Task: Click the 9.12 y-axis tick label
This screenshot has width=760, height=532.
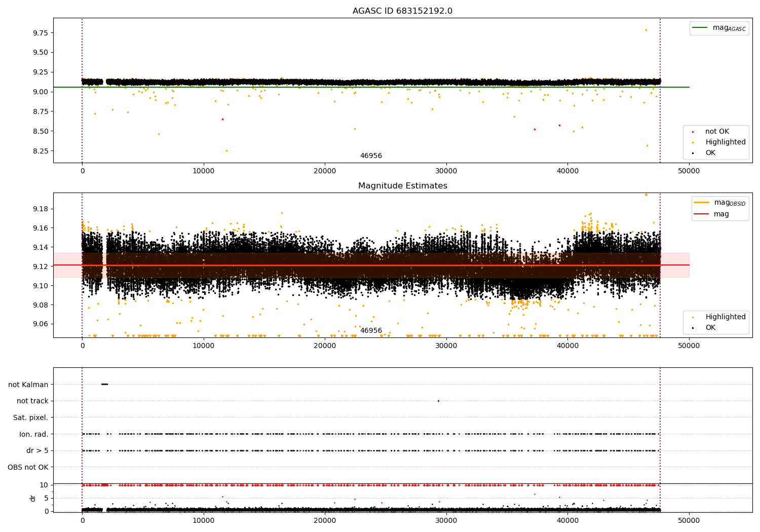Action: 41,267
